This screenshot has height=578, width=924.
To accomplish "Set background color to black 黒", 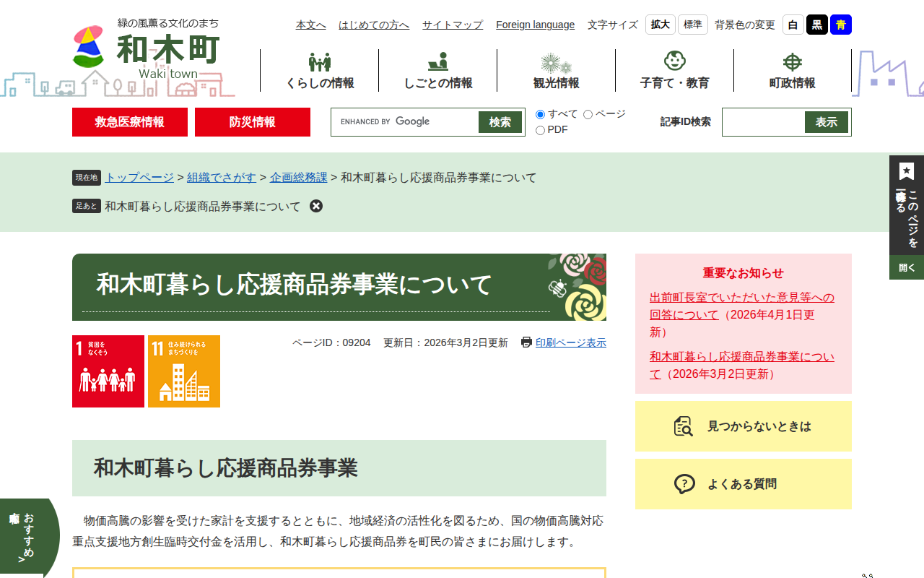I will [x=817, y=25].
